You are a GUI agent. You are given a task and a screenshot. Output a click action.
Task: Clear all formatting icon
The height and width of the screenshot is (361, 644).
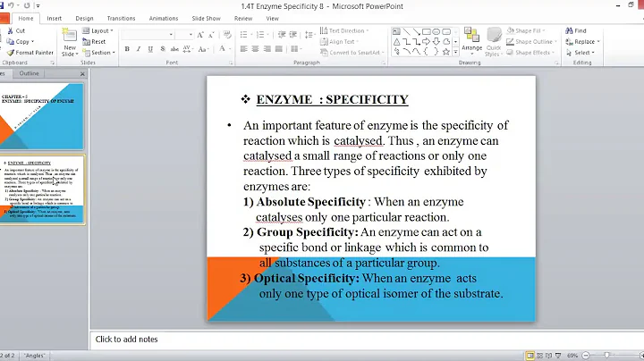click(x=227, y=35)
